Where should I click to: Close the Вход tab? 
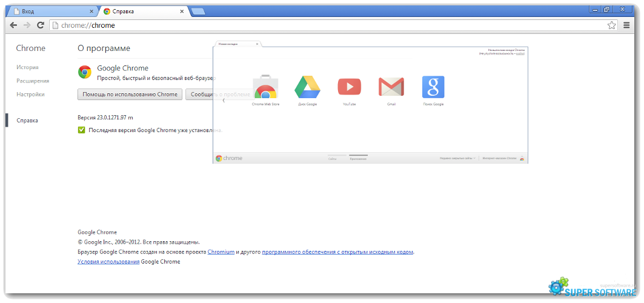coord(91,12)
